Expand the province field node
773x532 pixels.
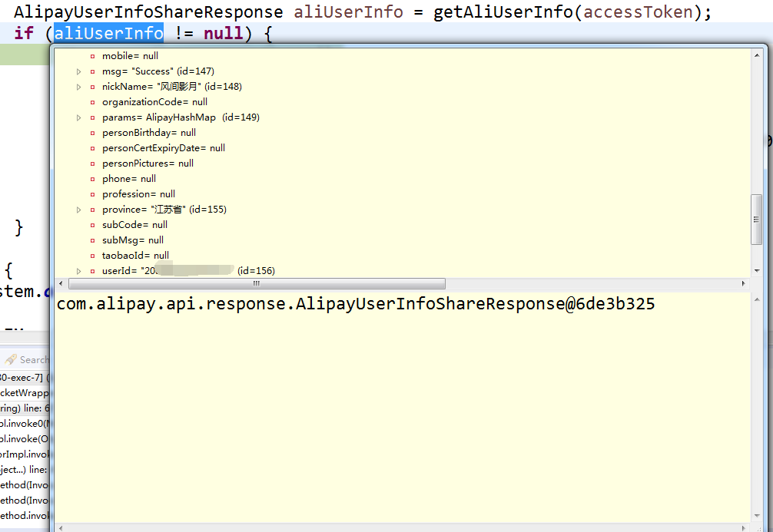(79, 210)
